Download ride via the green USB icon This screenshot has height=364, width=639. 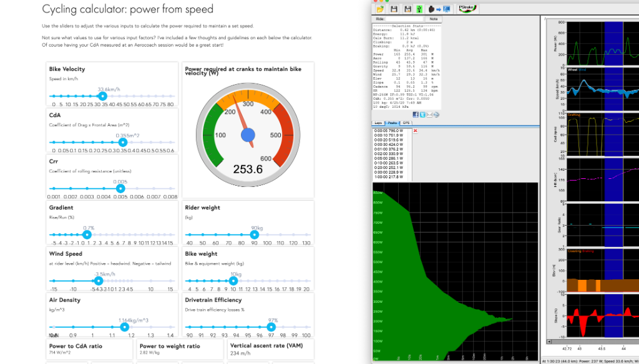point(419,9)
